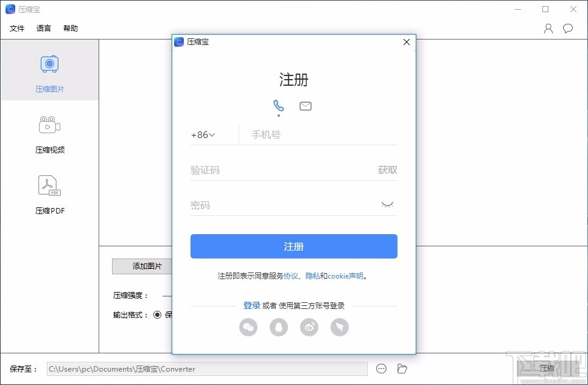Viewport: 588px width, 385px height.
Task: Open output folder icon
Action: point(402,369)
